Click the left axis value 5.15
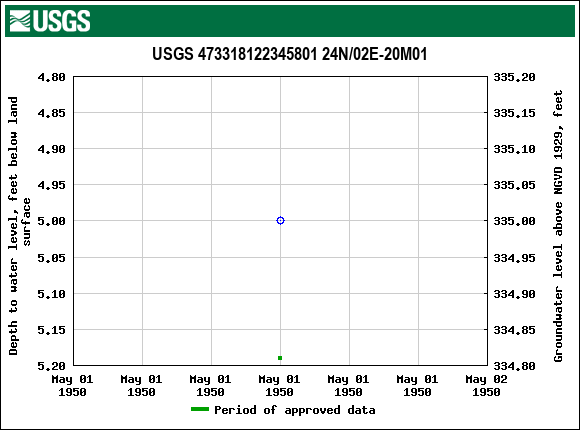This screenshot has height=430, width=580. pyautogui.click(x=51, y=330)
